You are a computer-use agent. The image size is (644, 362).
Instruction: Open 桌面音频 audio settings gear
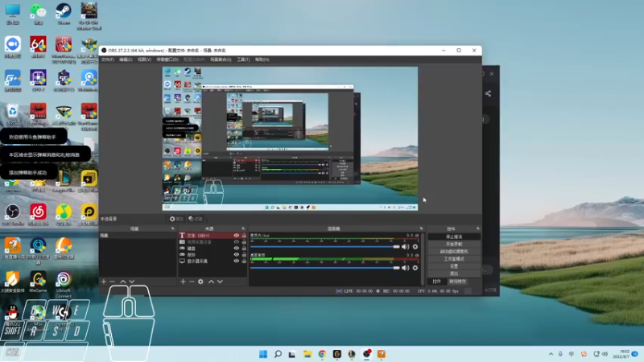coord(415,268)
